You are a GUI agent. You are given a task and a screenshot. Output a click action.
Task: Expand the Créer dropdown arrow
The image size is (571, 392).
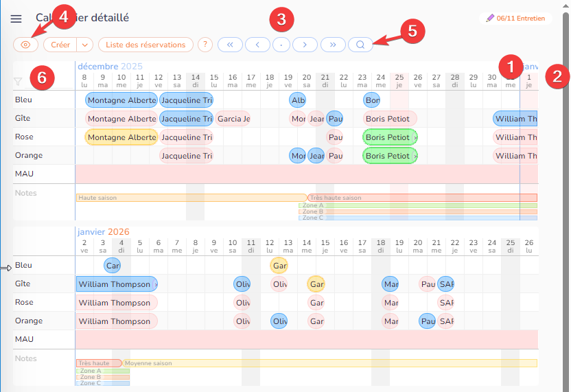(85, 45)
